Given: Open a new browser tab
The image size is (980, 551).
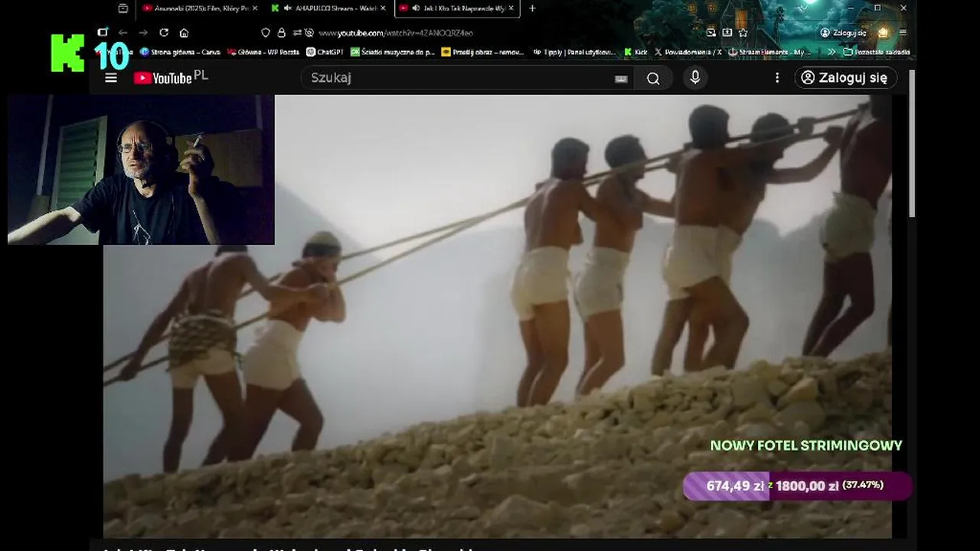Looking at the screenshot, I should 532,8.
